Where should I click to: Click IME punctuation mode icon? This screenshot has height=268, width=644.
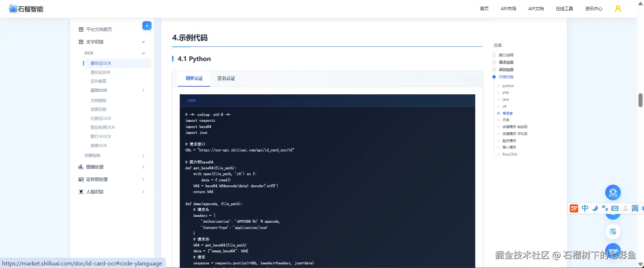[605, 208]
